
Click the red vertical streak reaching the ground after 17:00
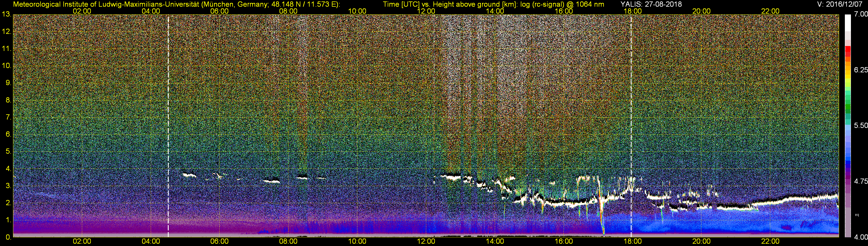coord(601,205)
